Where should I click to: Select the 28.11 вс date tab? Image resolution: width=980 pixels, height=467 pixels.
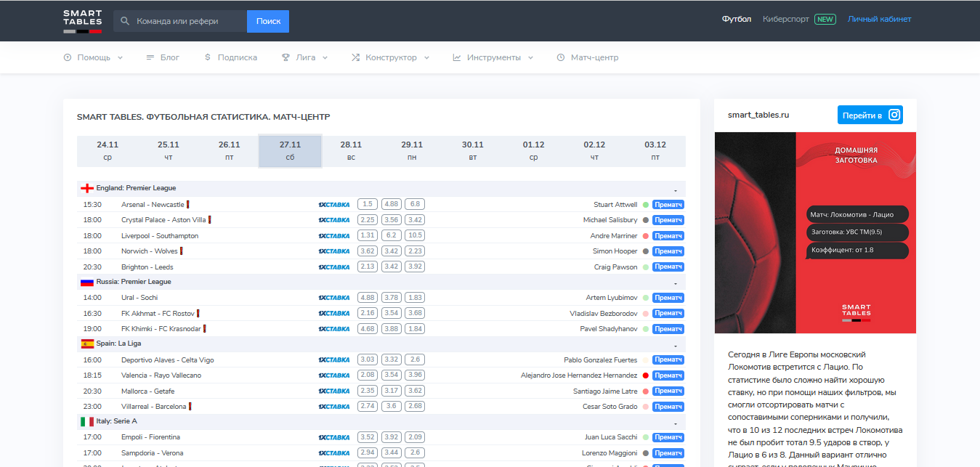click(x=351, y=150)
